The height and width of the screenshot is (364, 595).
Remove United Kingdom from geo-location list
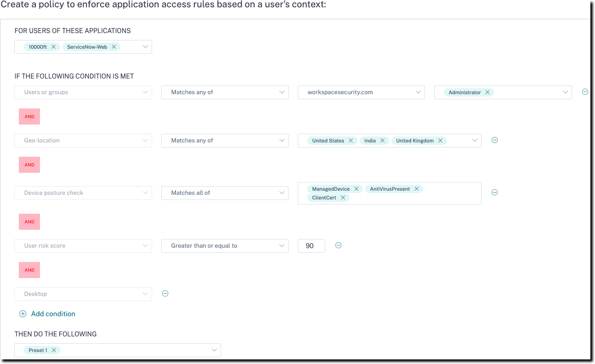[440, 141]
